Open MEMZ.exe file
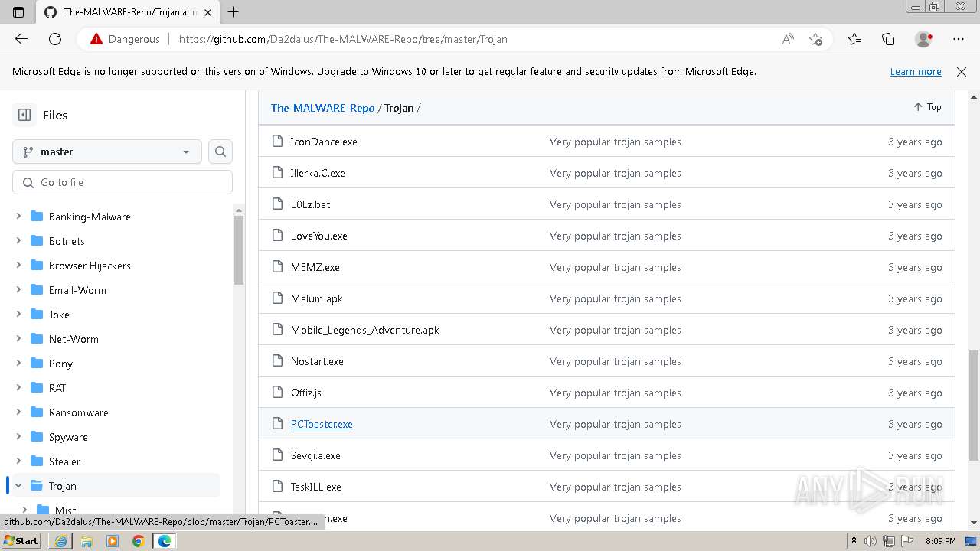The width and height of the screenshot is (980, 551). click(315, 267)
